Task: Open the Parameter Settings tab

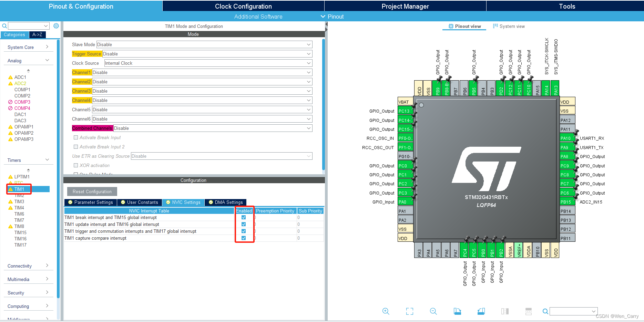Action: point(91,202)
